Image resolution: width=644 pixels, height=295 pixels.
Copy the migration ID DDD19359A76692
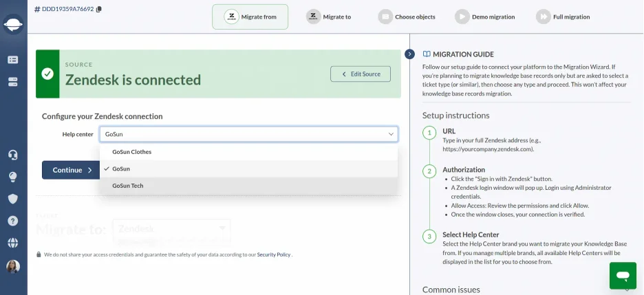99,9
